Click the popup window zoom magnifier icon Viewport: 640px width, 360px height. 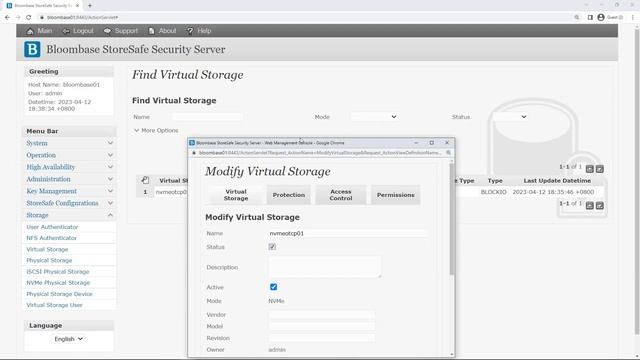click(x=448, y=153)
